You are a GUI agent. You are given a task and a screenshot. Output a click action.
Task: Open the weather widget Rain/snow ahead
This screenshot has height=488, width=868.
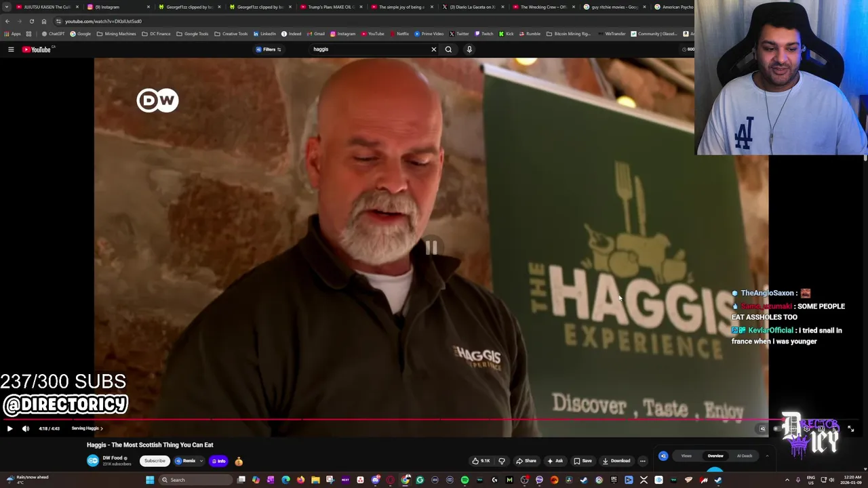coord(27,479)
